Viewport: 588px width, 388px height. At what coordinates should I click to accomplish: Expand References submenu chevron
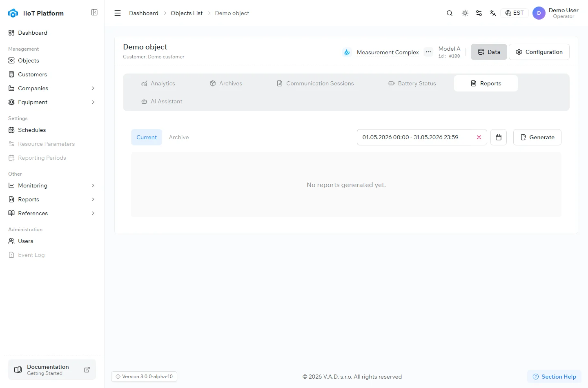93,213
